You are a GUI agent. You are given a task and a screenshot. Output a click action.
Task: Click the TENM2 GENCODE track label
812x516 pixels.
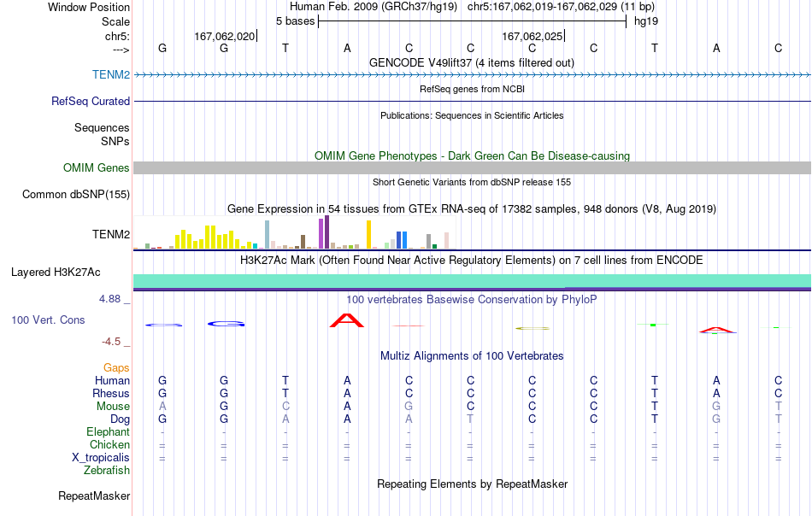click(x=111, y=74)
